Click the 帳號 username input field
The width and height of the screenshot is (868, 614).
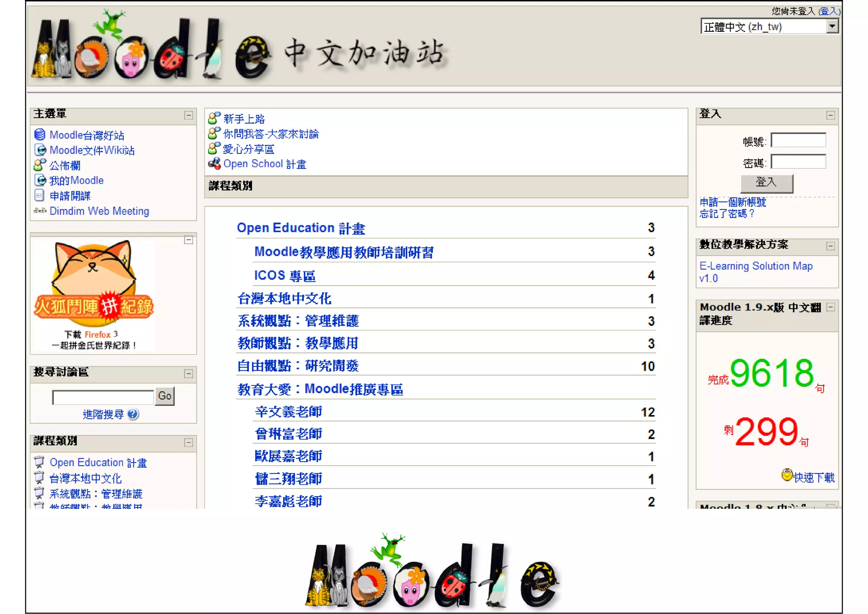(798, 140)
